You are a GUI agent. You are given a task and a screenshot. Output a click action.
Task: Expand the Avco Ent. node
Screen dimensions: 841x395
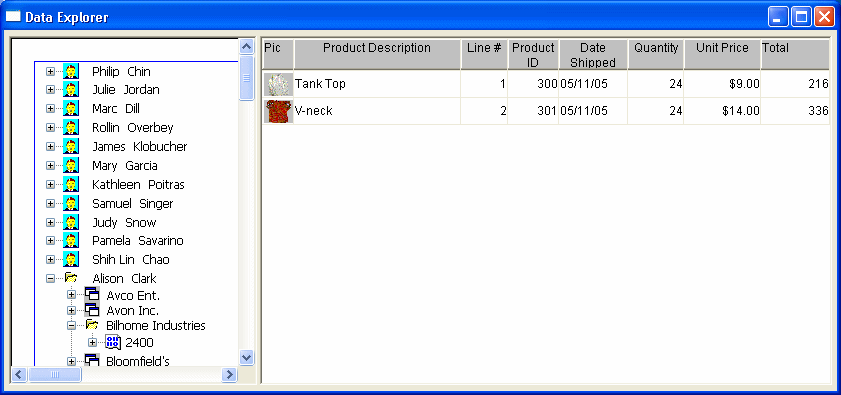(71, 295)
